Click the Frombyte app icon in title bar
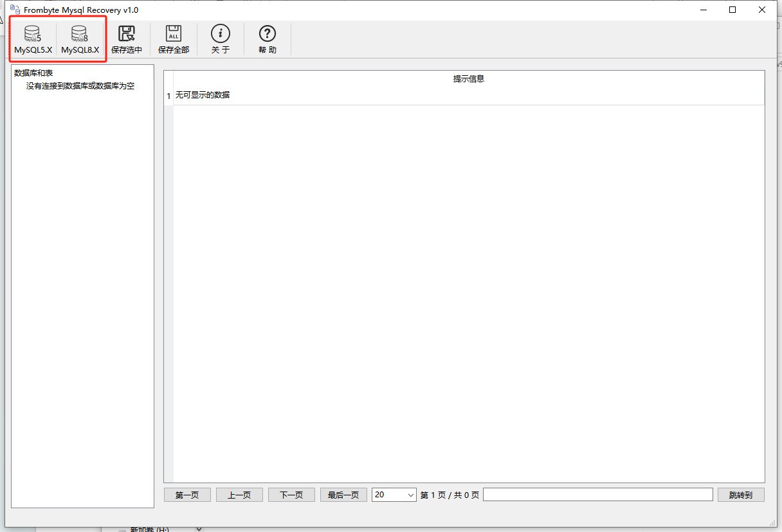Screen dimensions: 782x532 pos(15,10)
